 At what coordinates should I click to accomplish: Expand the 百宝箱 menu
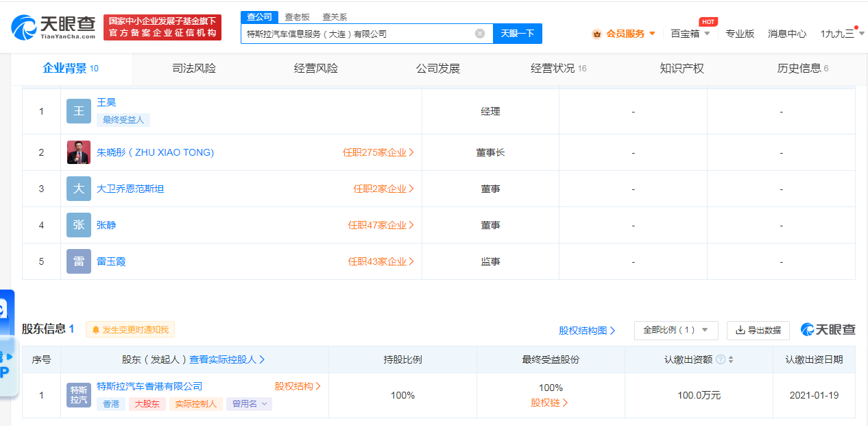click(x=690, y=34)
